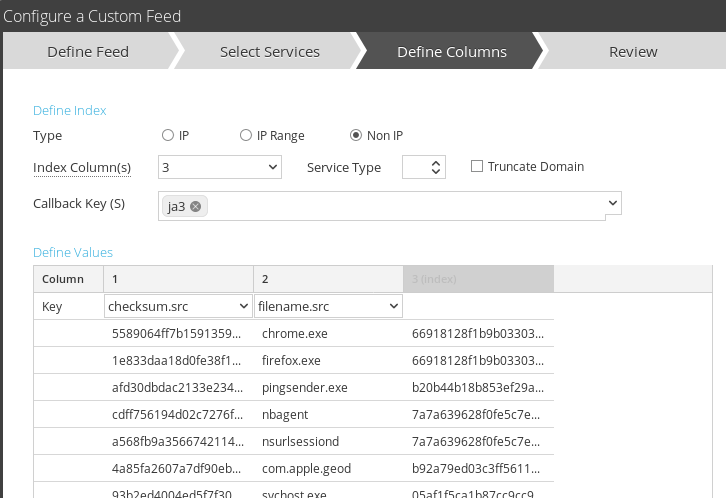Screen dimensions: 726x498
Task: Select the pingsender.exe cell
Action: [304, 387]
